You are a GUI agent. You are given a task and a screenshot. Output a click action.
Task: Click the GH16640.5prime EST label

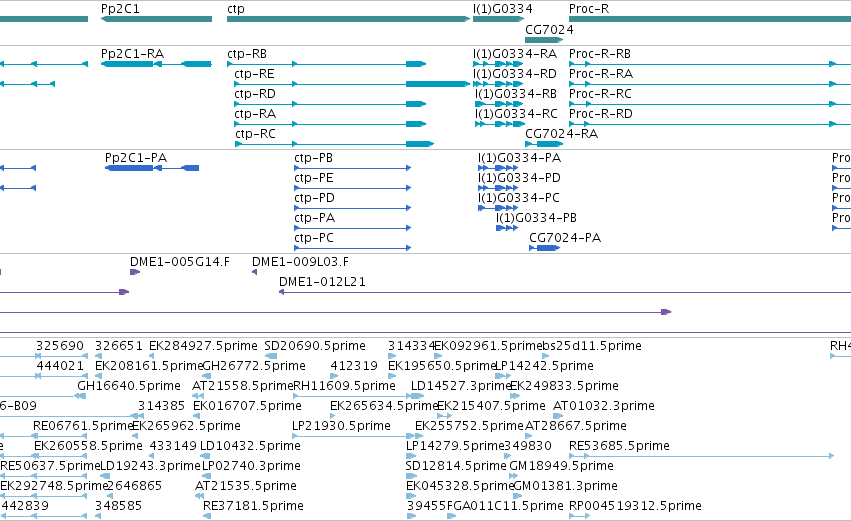(x=129, y=386)
